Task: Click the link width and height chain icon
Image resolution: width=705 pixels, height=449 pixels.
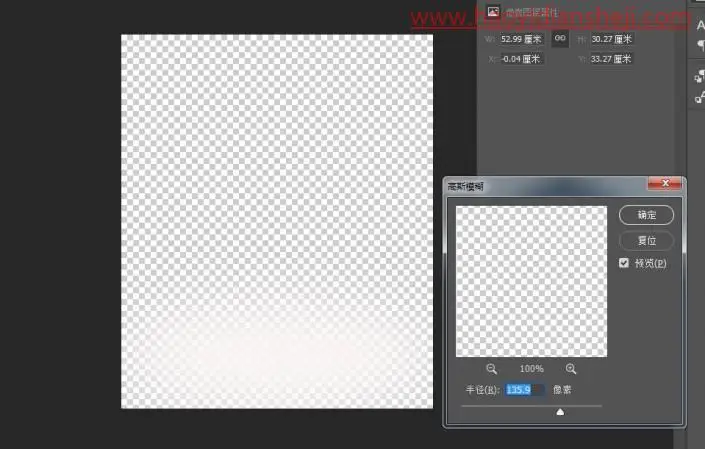Action: point(560,39)
